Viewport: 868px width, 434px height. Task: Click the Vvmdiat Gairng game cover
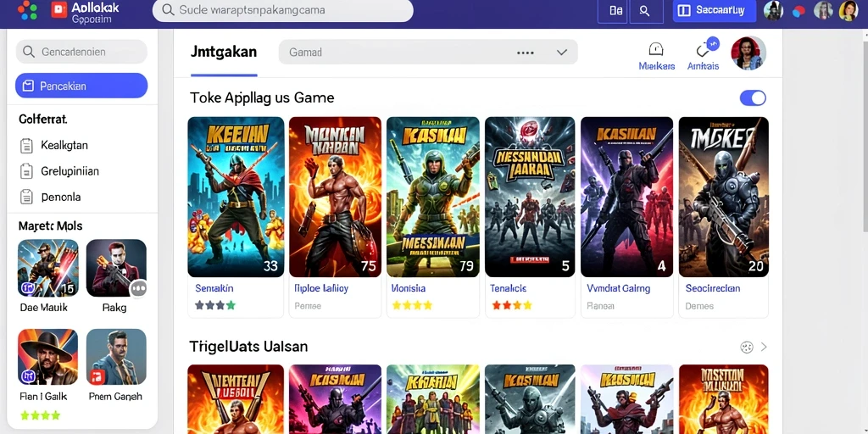point(626,197)
